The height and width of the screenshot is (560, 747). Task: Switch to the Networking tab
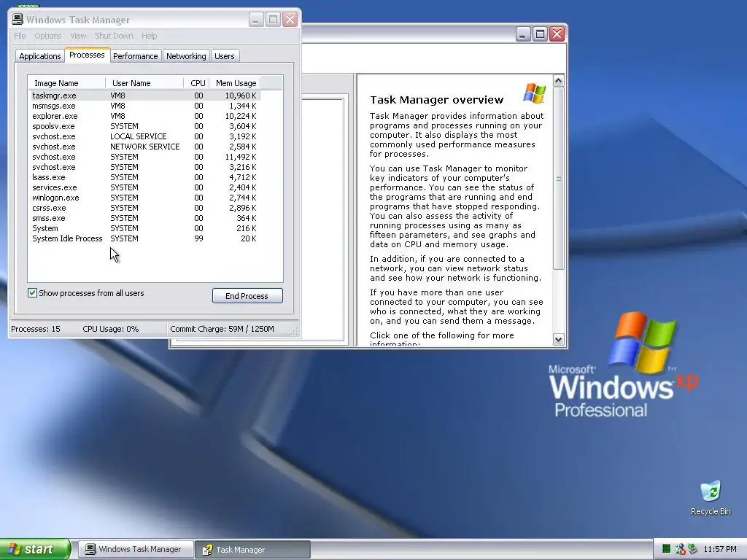point(186,56)
